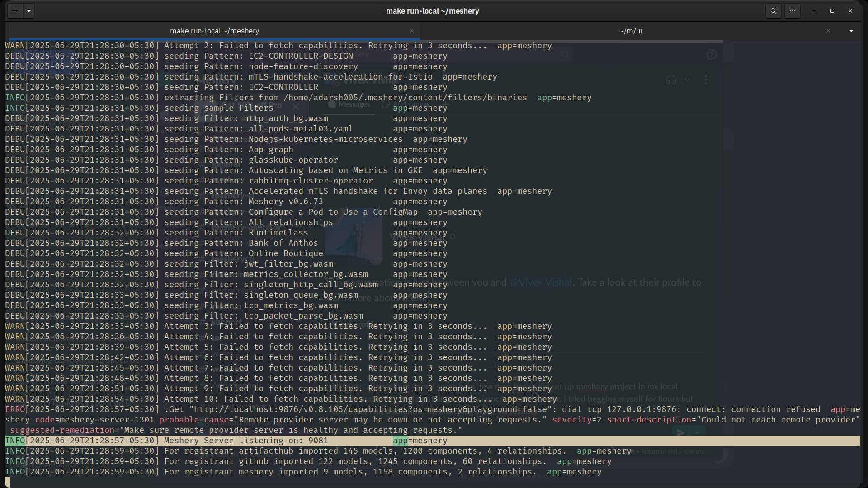Click "Nodejs-kubernetes-microservices" text
The height and width of the screenshot is (488, 868).
click(x=325, y=139)
